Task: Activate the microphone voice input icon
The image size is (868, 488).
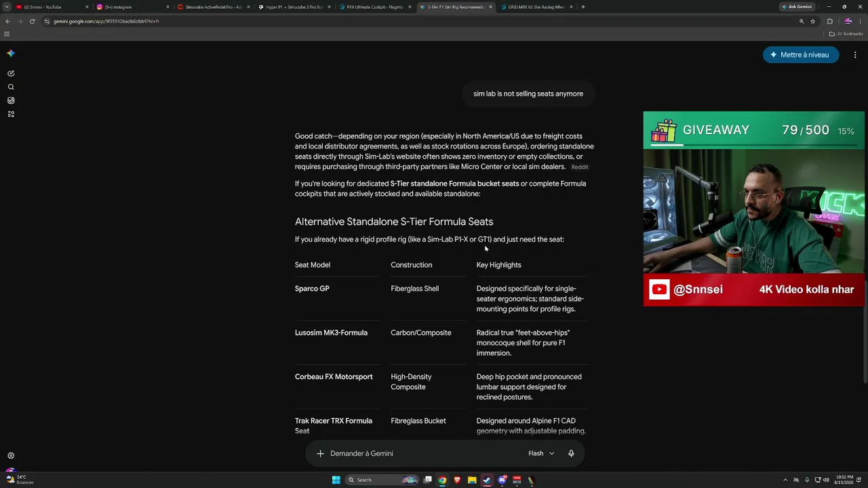Action: click(571, 453)
